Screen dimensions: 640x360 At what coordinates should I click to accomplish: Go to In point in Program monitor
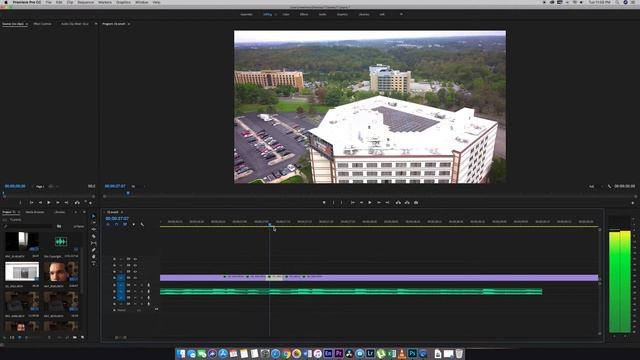(x=353, y=202)
